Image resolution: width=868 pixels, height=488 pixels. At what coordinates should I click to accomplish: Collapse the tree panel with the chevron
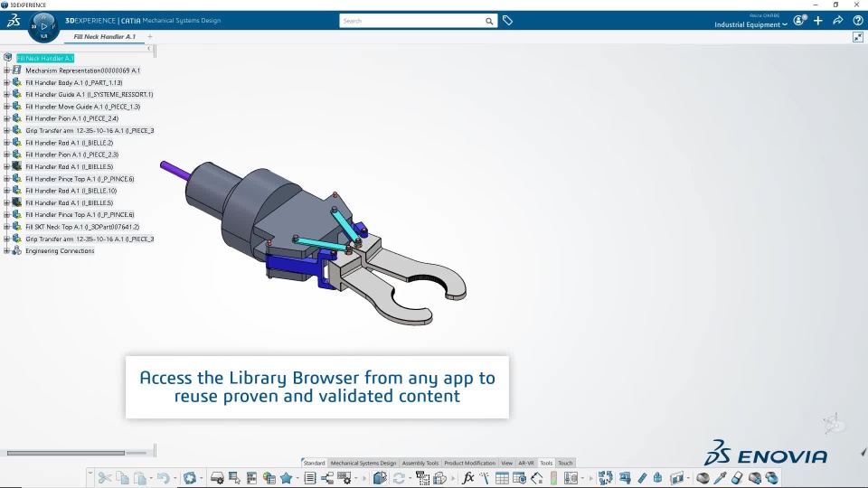point(149,49)
